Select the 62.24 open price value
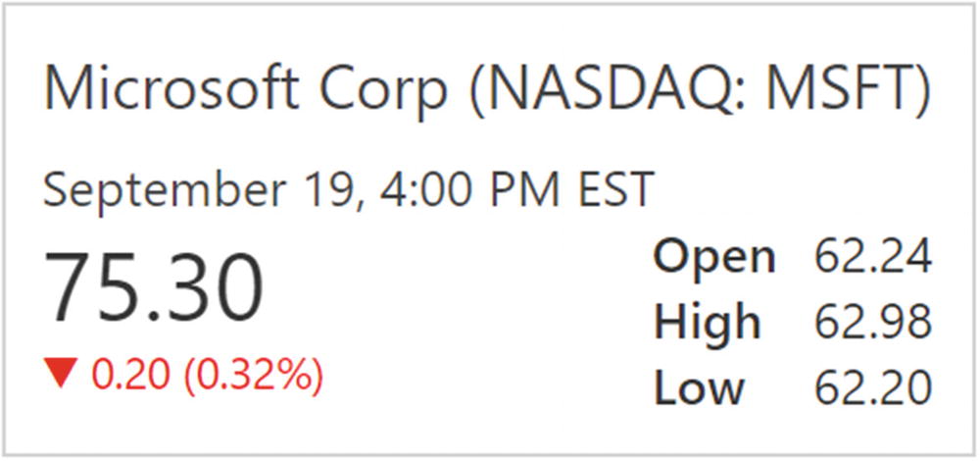980x461 pixels. 872,258
